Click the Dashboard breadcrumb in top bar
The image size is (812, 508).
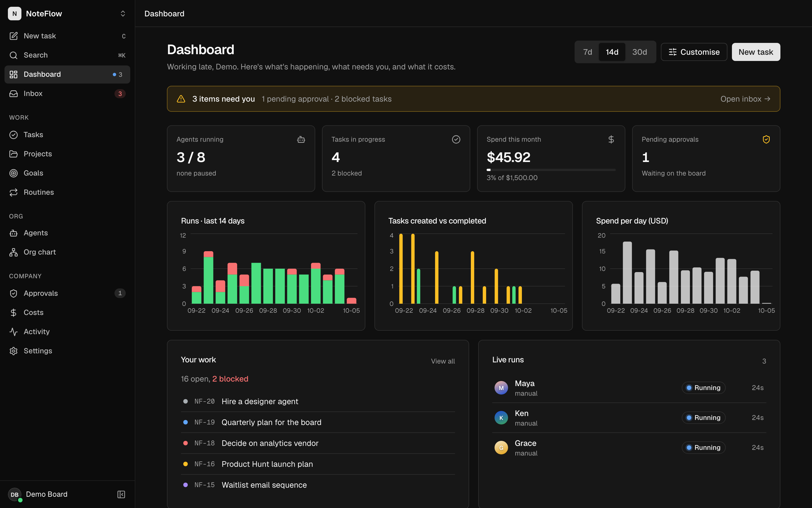coord(164,14)
